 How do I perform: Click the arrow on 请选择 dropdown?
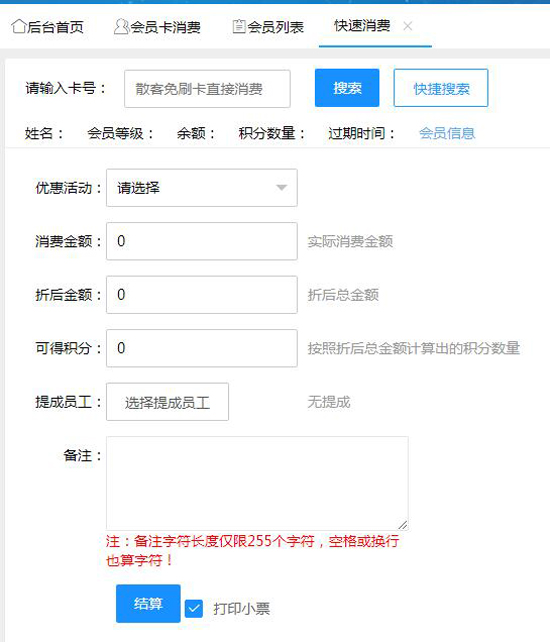(x=281, y=188)
